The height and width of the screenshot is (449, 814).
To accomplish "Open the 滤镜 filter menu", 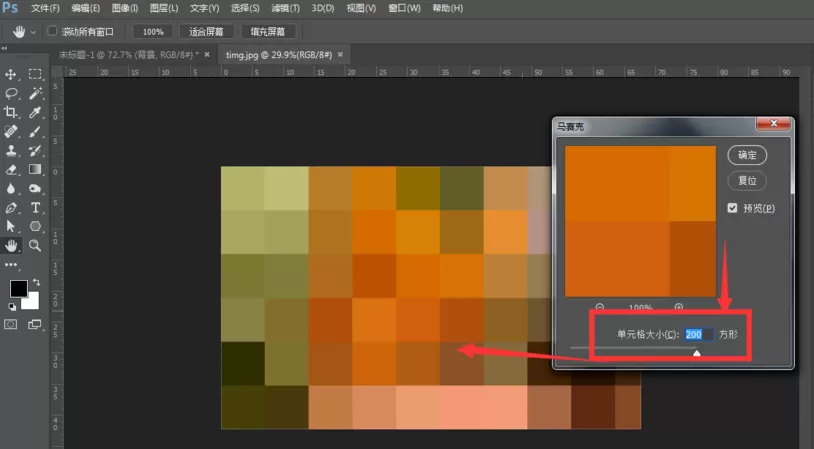I will 285,8.
